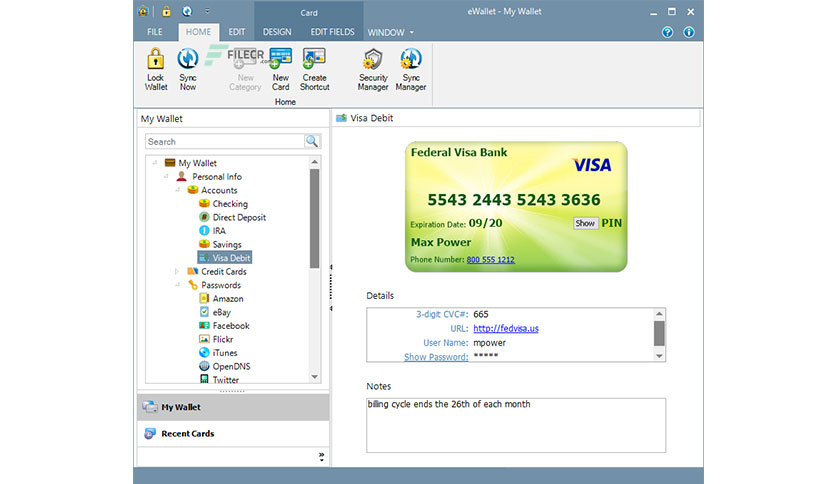Click Details scrollbar down arrow
This screenshot has height=484, width=836.
(x=660, y=356)
